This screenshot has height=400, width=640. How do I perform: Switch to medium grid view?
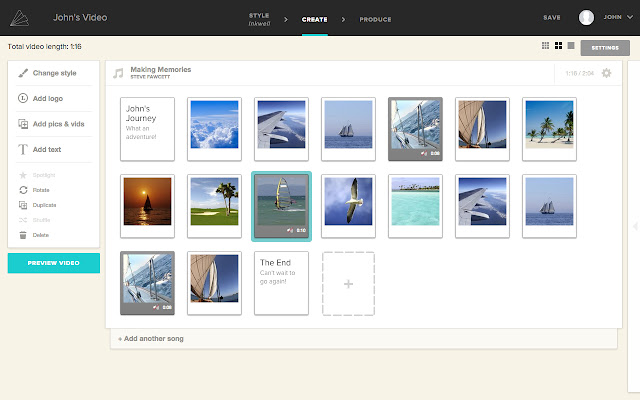[x=558, y=46]
